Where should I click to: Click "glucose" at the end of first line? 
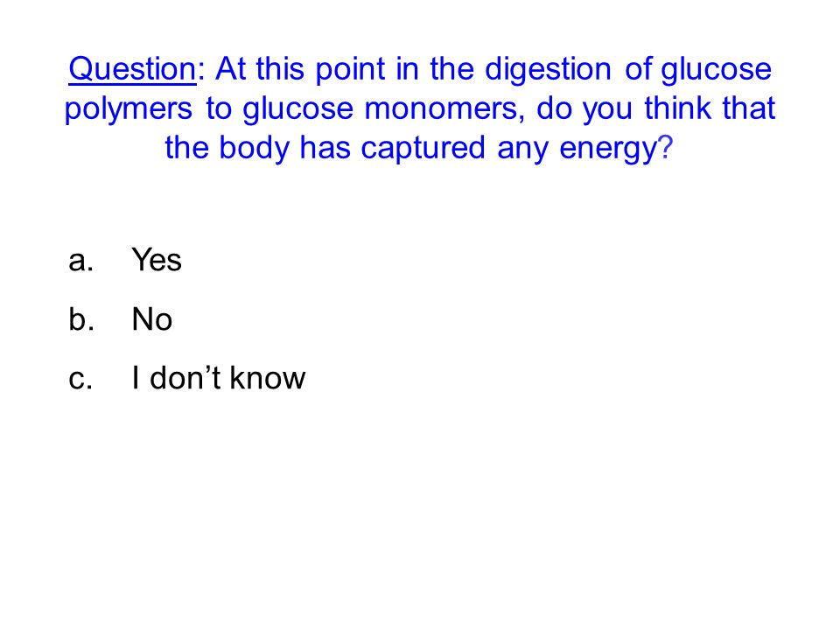(x=716, y=70)
